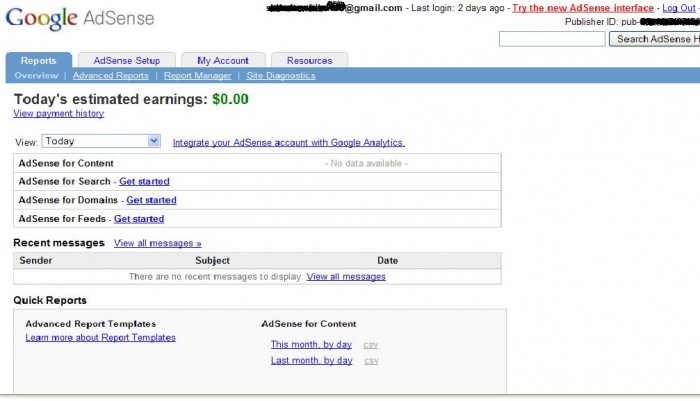Open the Last month, by day report

coord(312,360)
